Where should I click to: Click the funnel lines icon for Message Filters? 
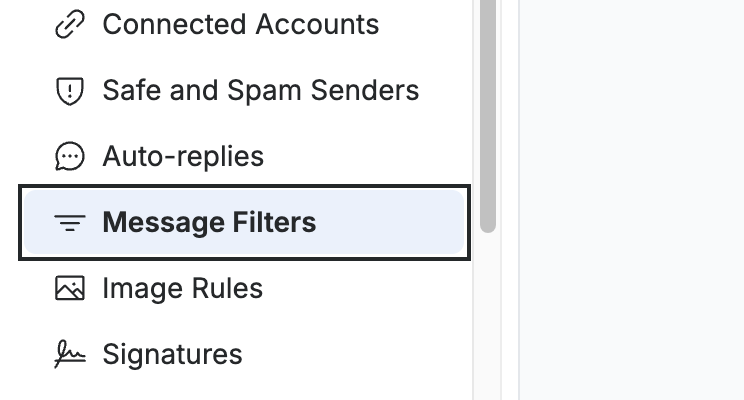70,223
